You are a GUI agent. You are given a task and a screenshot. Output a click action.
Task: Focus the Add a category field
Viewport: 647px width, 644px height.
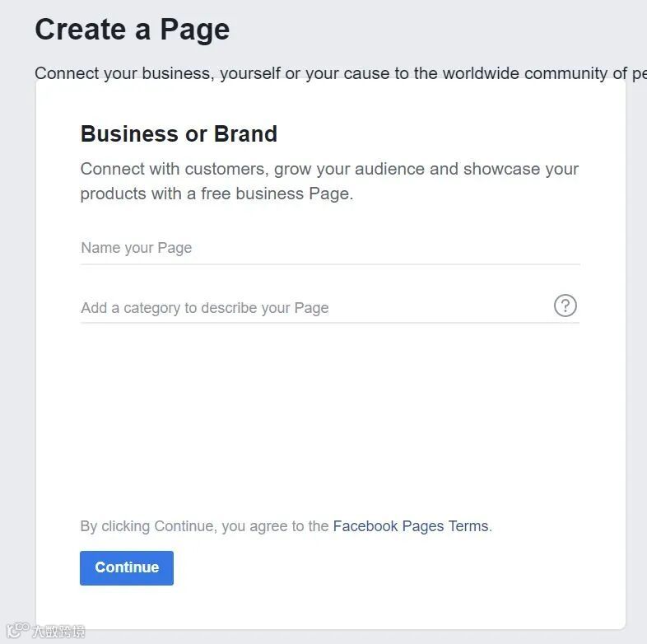coord(313,308)
